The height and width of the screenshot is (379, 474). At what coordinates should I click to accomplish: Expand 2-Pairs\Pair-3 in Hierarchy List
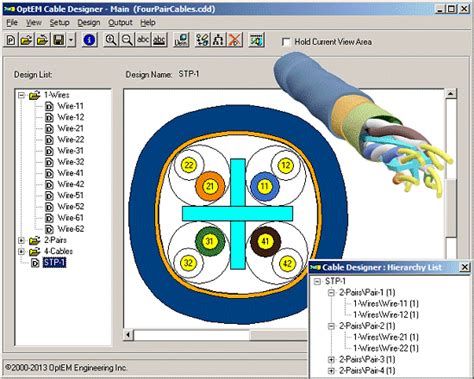331,359
